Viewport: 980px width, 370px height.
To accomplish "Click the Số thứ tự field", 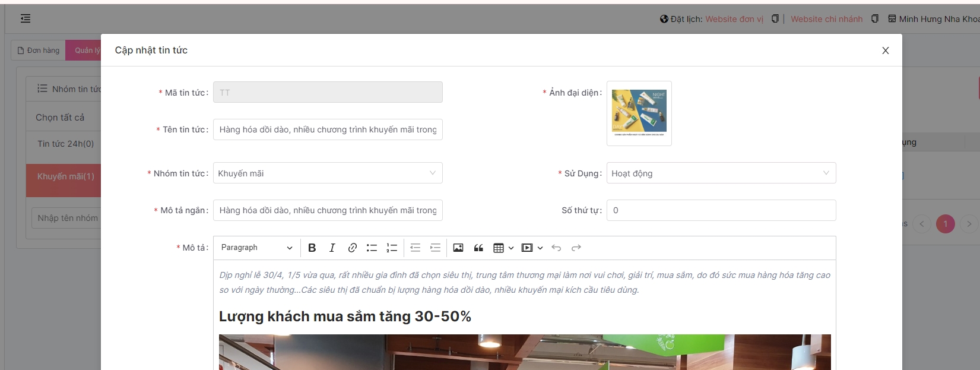I will (721, 210).
